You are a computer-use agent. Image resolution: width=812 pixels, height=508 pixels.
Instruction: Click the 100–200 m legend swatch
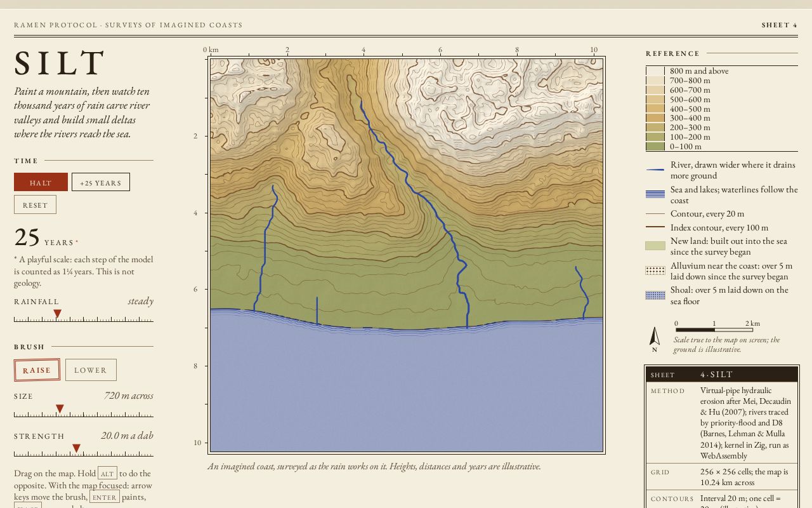coord(655,137)
